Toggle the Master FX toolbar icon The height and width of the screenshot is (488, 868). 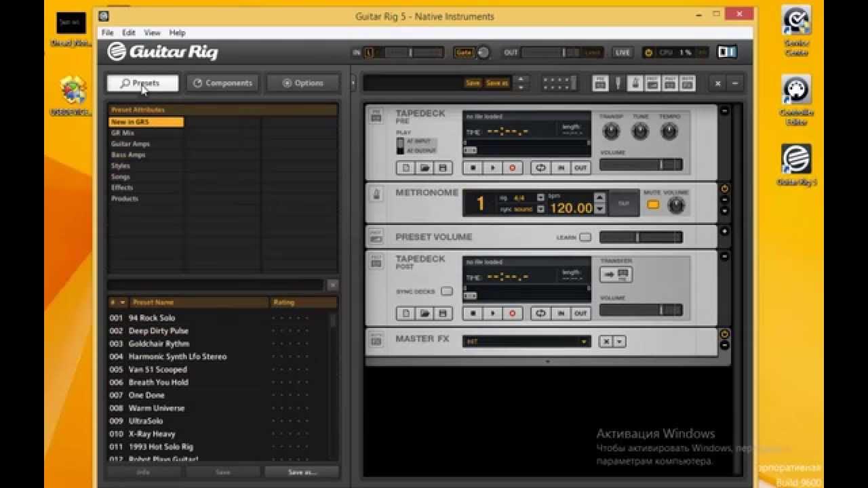(x=687, y=83)
